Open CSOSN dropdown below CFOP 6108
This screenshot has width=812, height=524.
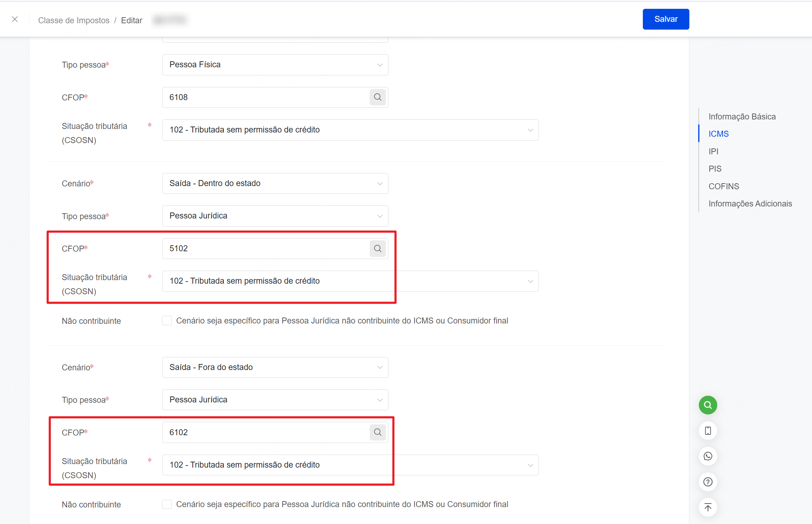point(350,130)
